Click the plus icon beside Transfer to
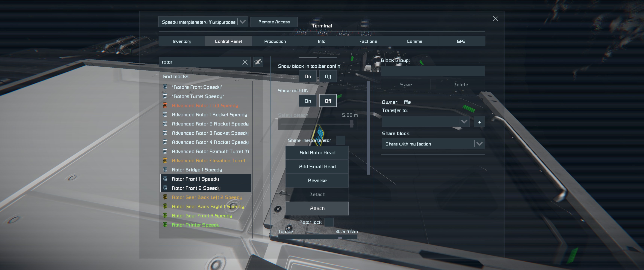 click(479, 122)
